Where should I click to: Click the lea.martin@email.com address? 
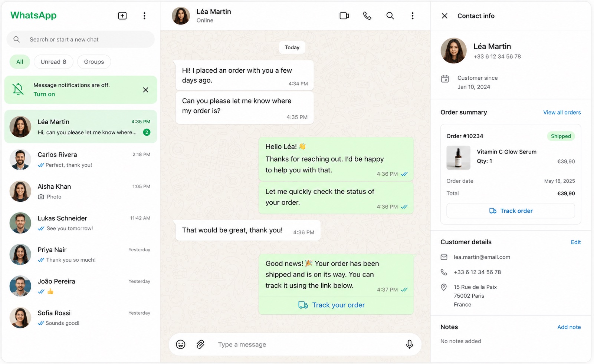tap(482, 257)
